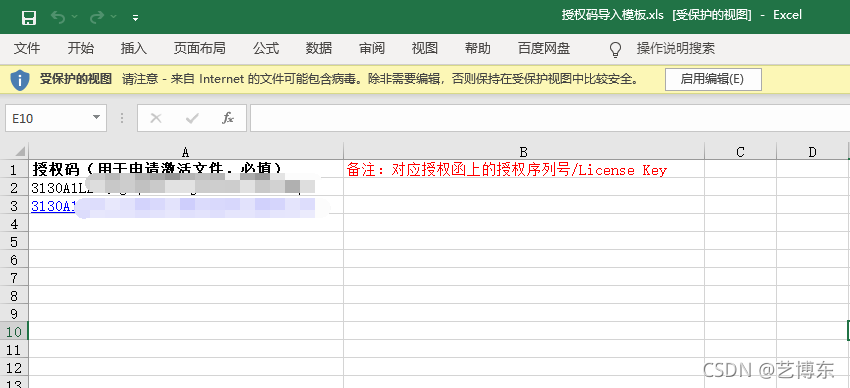Select row 7 header
Viewport: 850px width, 388px height.
pyautogui.click(x=14, y=277)
